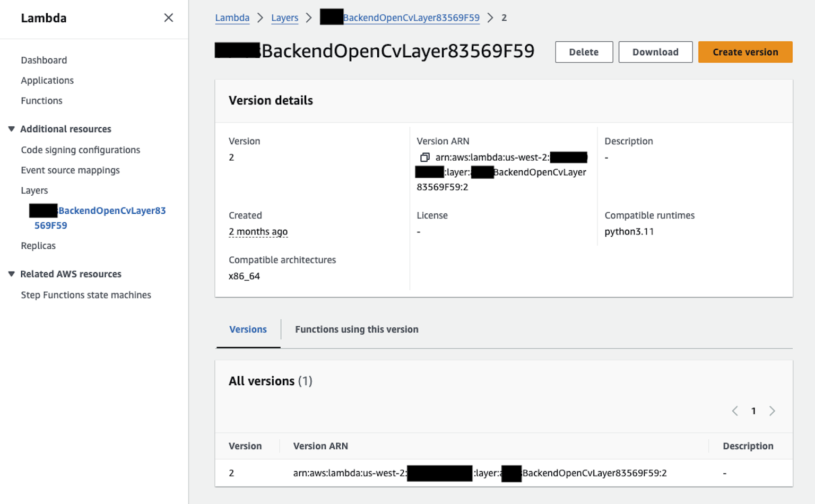The image size is (815, 504).
Task: Open Event source mappings
Action: (x=70, y=170)
